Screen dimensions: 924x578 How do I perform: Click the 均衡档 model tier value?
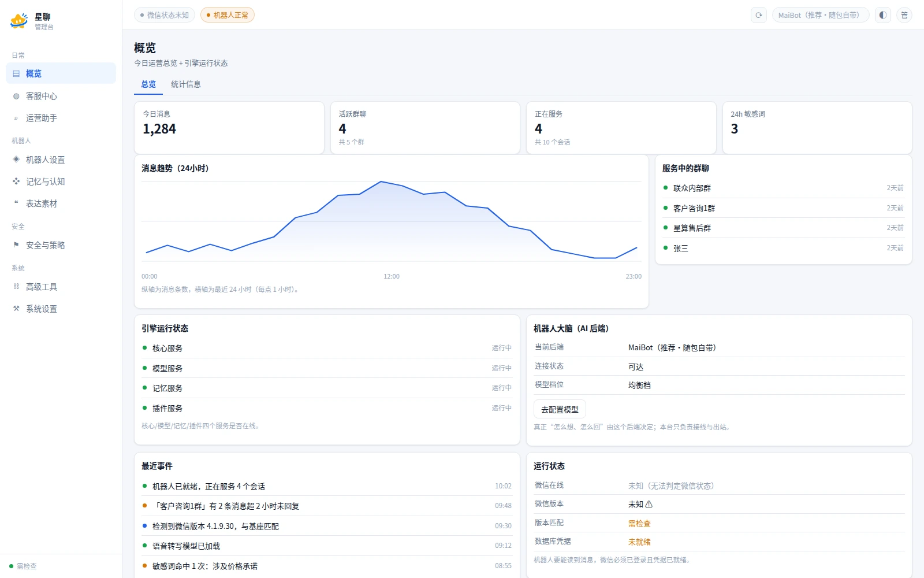[x=639, y=385]
